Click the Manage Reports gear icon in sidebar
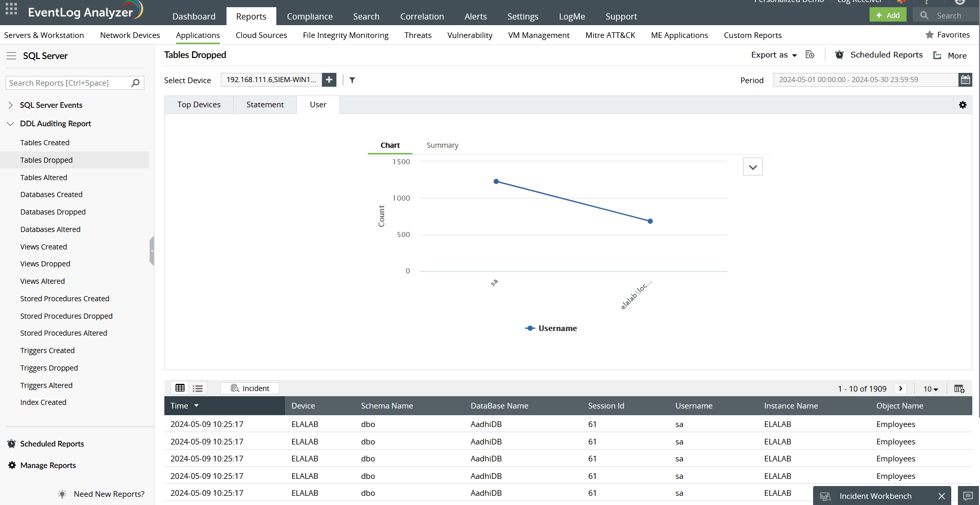The height and width of the screenshot is (505, 980). [12, 465]
